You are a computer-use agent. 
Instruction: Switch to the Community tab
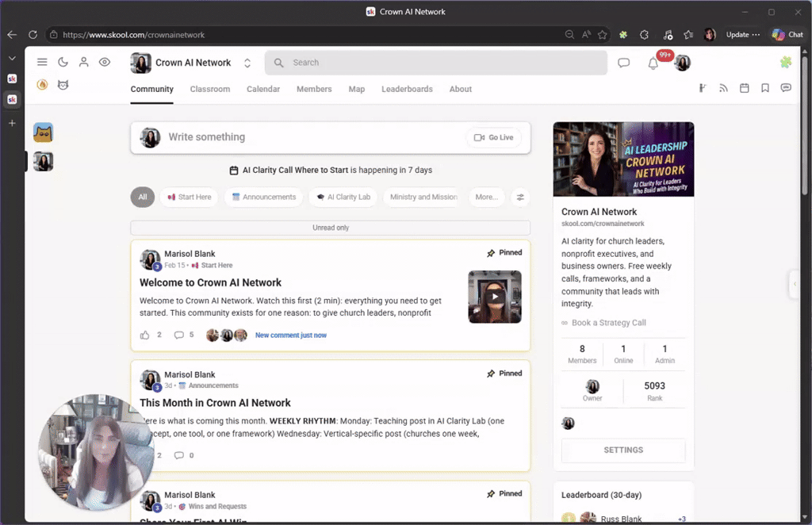pyautogui.click(x=151, y=89)
